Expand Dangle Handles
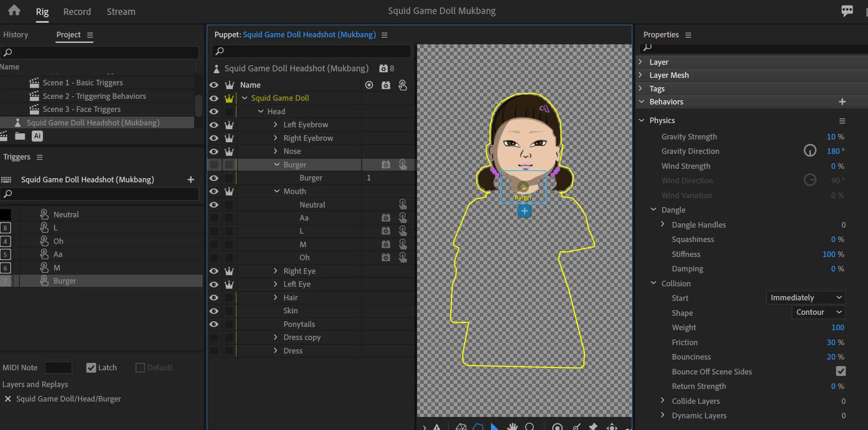 (x=663, y=224)
